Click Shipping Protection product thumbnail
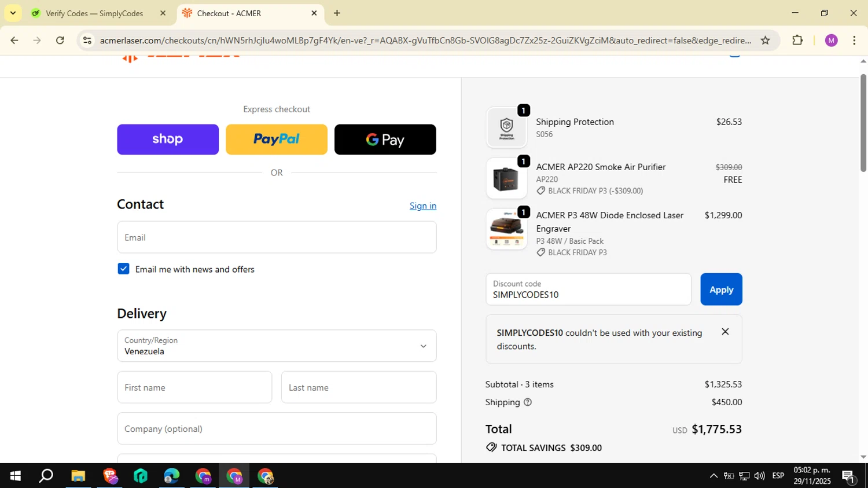Viewport: 868px width, 488px height. pos(506,127)
